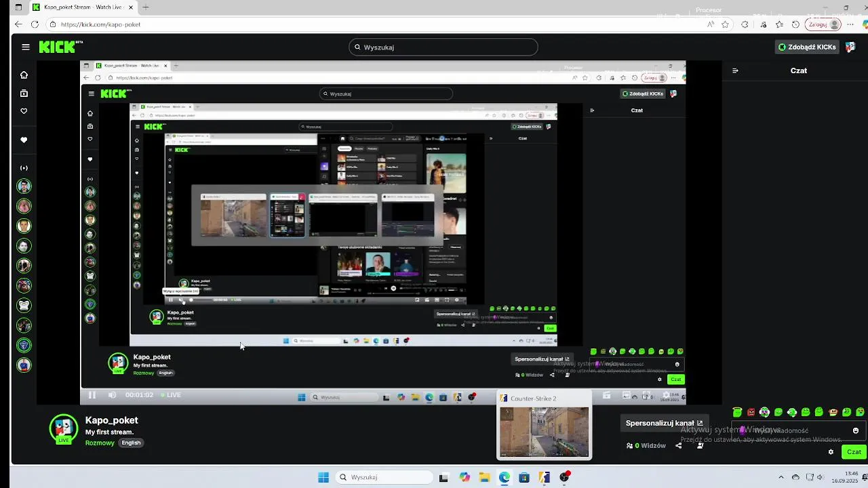The width and height of the screenshot is (868, 488).
Task: Click the English language tag
Action: [x=131, y=443]
